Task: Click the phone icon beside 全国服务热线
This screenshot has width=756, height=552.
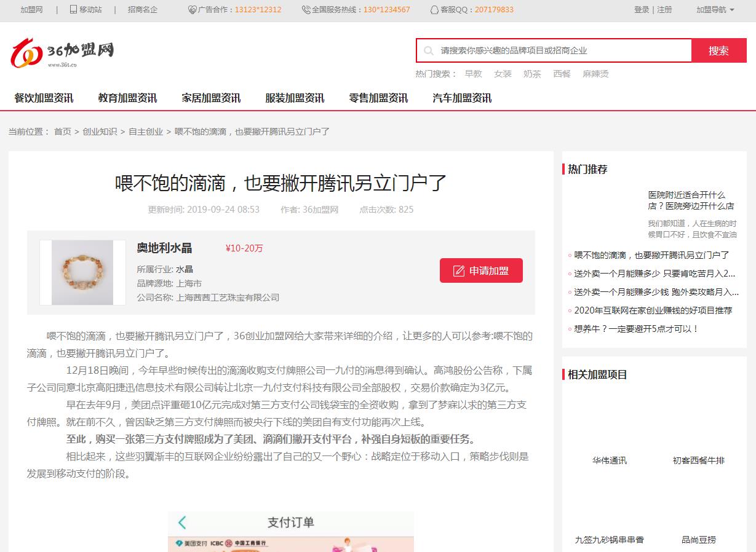Action: click(x=306, y=10)
